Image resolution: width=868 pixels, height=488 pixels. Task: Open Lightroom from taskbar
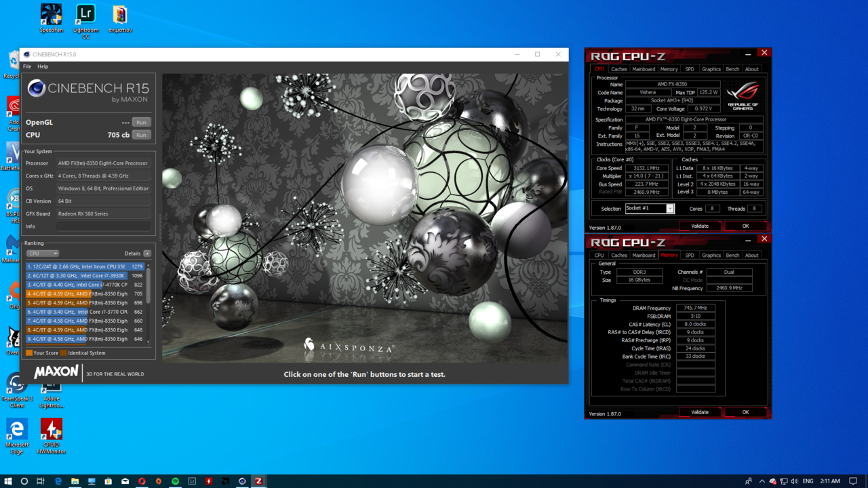tap(192, 481)
